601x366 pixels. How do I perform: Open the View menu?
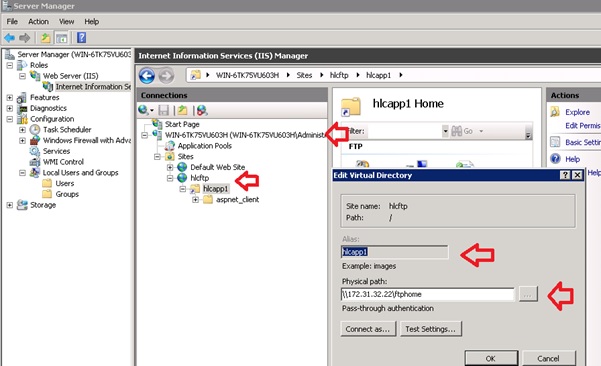(66, 21)
